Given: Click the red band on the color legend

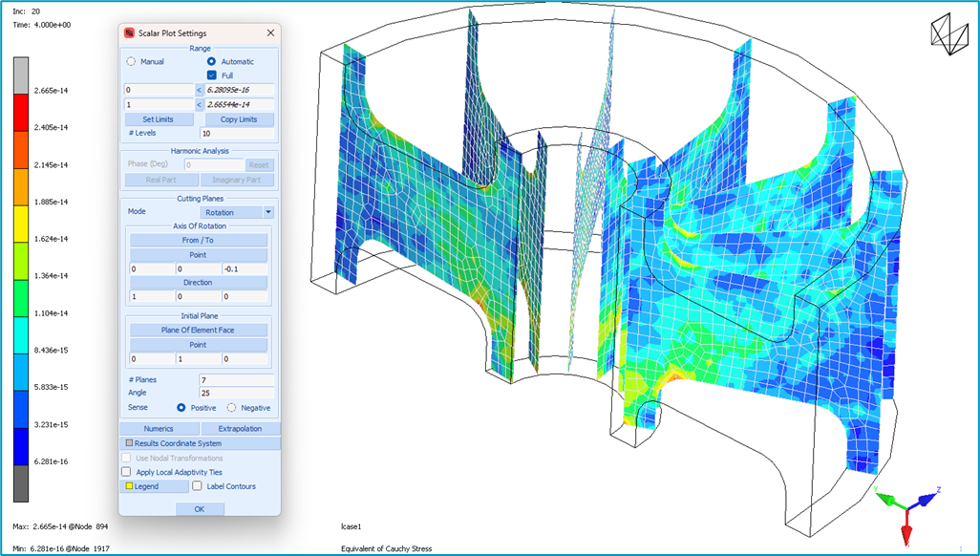Looking at the screenshot, I should click(21, 113).
